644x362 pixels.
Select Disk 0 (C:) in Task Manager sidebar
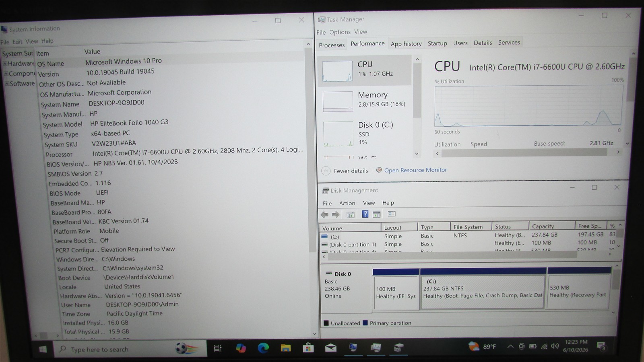(365, 133)
